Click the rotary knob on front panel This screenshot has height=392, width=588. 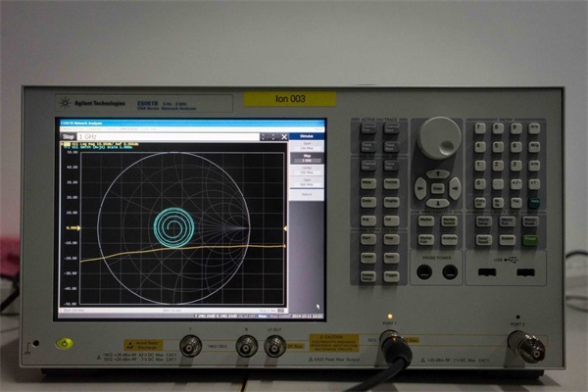click(438, 137)
